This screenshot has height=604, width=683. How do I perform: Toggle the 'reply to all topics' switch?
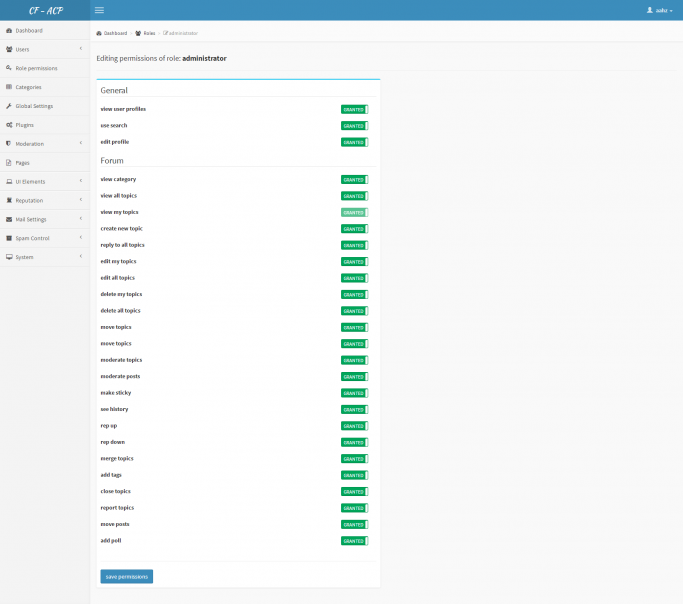pos(355,245)
